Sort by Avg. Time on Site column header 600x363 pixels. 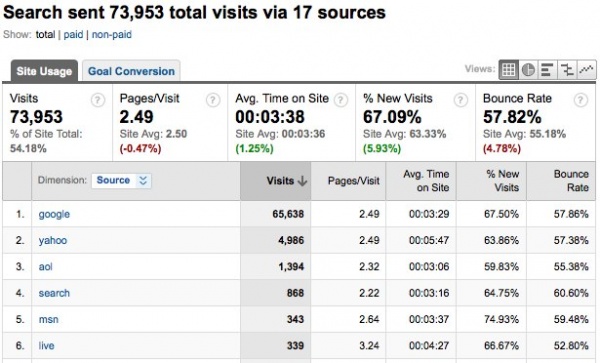point(421,181)
